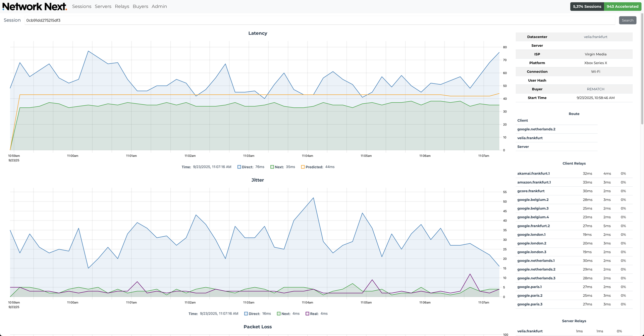Viewport: 644px width, 336px height.
Task: Click the 943 Accelerated badge
Action: 623,6
